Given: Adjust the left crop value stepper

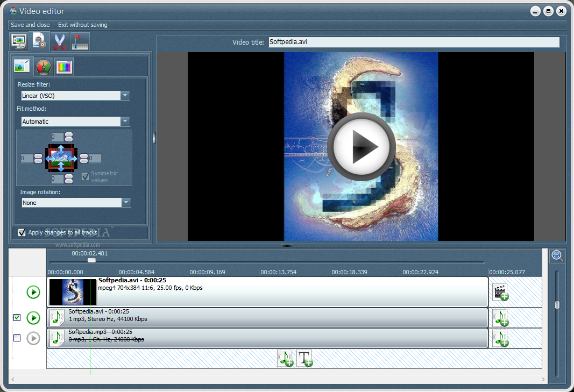Looking at the screenshot, I should pyautogui.click(x=38, y=158).
